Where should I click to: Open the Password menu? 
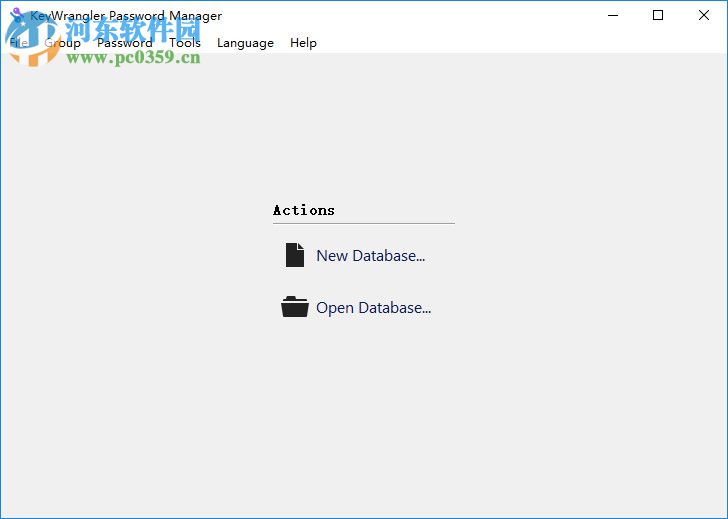pyautogui.click(x=124, y=43)
